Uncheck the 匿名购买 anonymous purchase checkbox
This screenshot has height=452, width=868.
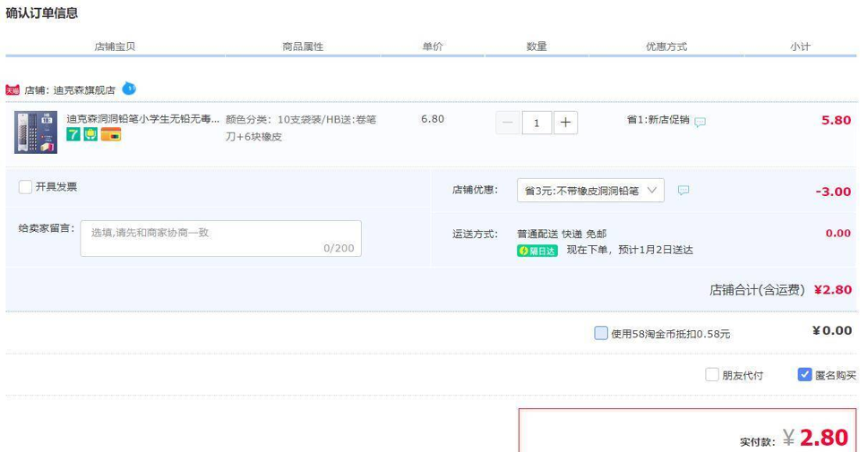[804, 374]
